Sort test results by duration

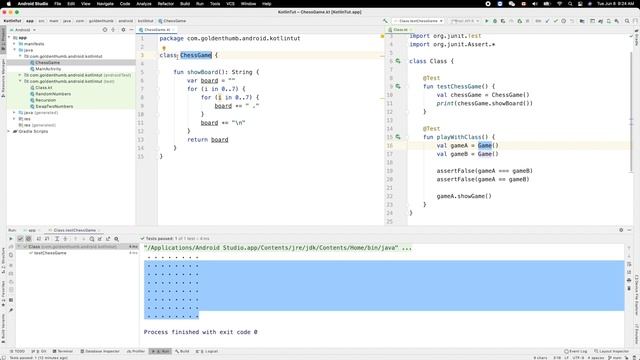click(x=47, y=239)
